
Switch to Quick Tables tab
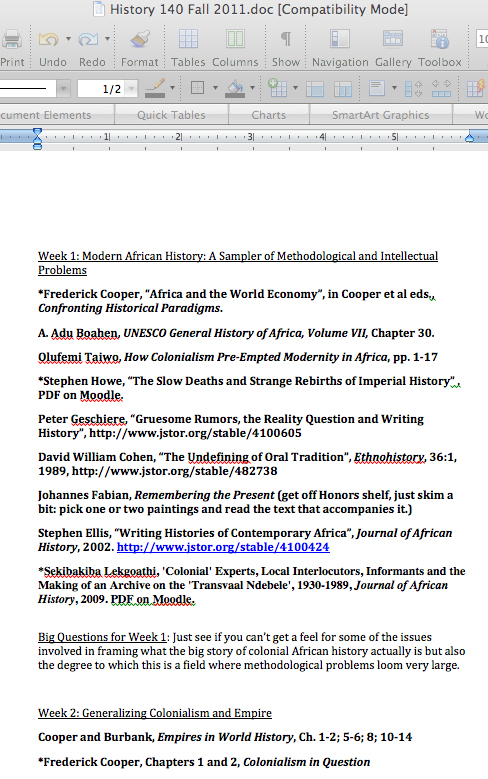click(x=171, y=115)
